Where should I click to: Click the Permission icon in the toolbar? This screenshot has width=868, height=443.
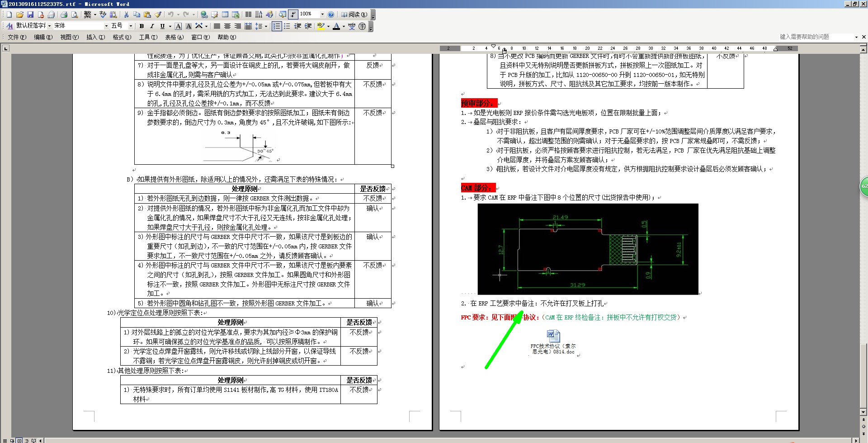click(41, 14)
